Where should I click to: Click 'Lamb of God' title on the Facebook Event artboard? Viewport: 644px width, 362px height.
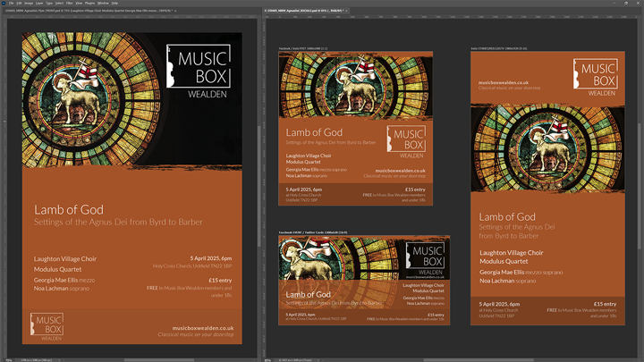click(308, 294)
